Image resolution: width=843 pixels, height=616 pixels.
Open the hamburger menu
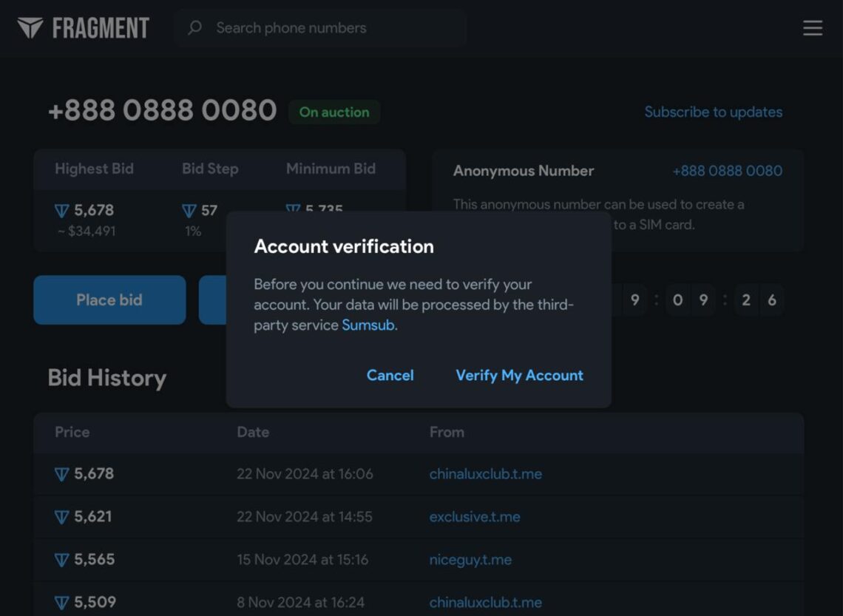(813, 28)
